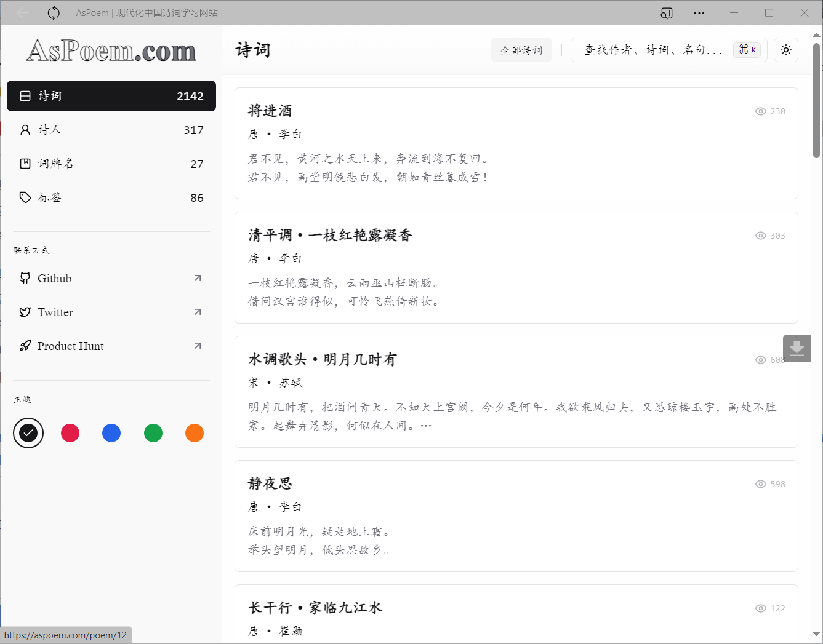
Task: Select the 标签 sidebar item
Action: coord(111,197)
